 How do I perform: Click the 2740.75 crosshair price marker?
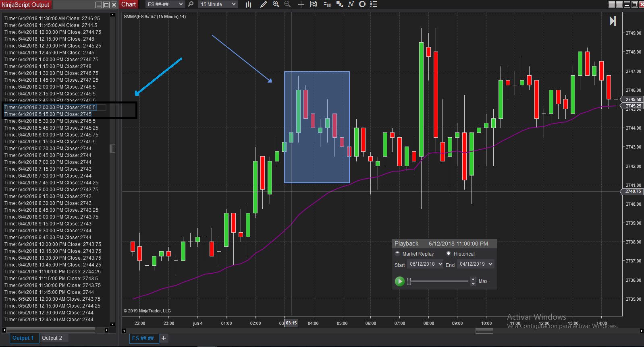(x=633, y=192)
